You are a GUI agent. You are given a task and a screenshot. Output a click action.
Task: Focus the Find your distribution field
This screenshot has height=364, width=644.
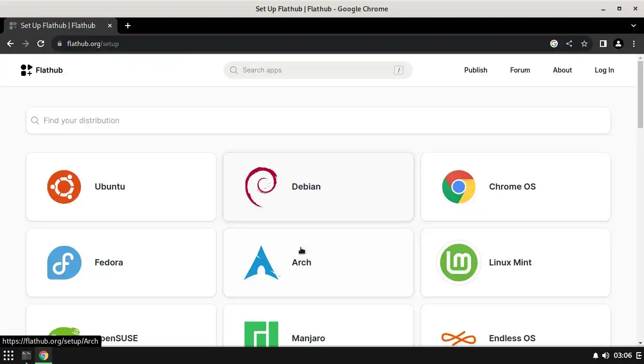[318, 120]
